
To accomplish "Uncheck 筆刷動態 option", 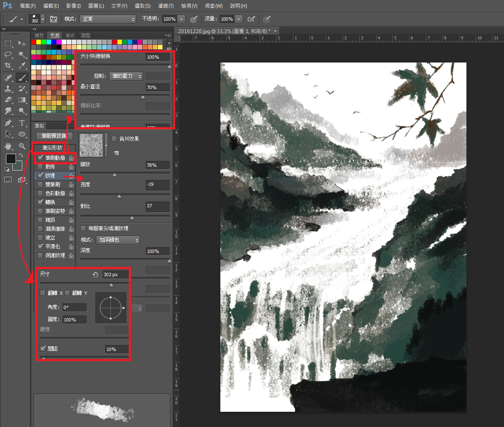I will coord(40,158).
